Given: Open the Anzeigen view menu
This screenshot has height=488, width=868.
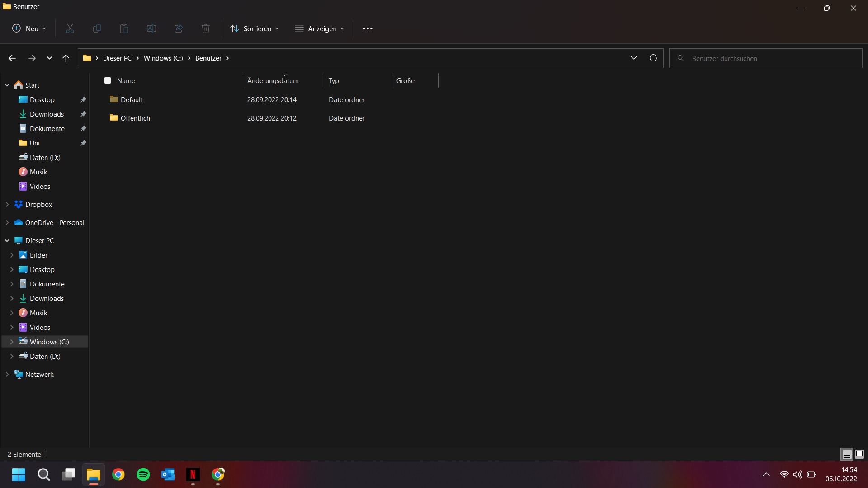Looking at the screenshot, I should coord(320,28).
